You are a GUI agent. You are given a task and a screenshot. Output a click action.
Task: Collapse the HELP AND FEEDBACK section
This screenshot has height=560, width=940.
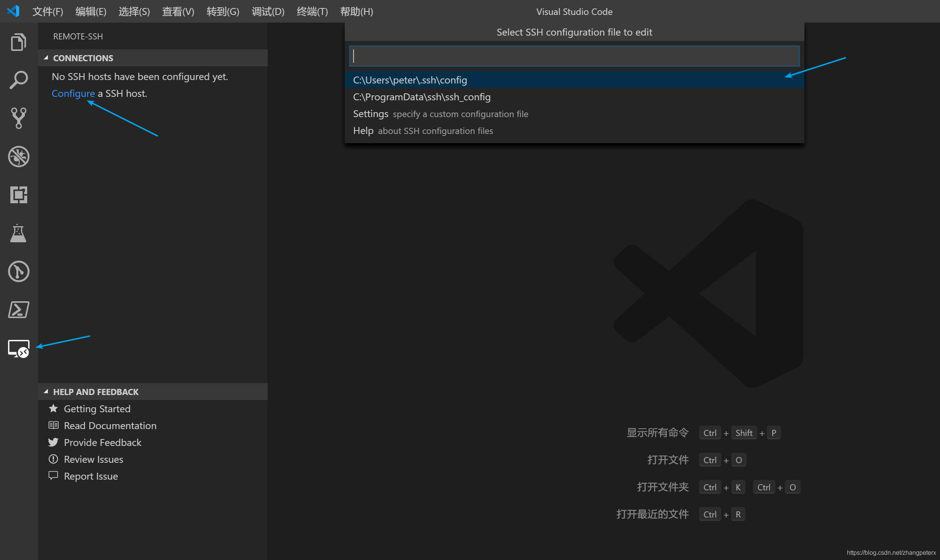tap(152, 392)
